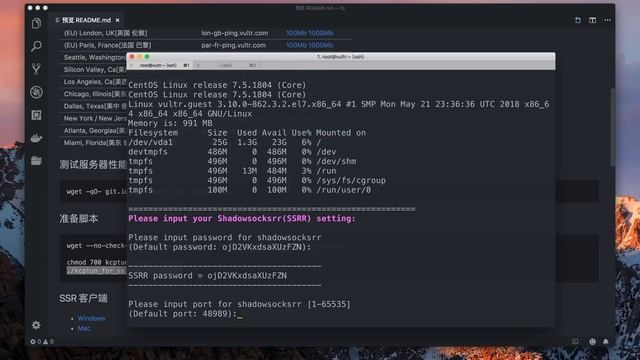Open the Extensions view
The height and width of the screenshot is (360, 640).
click(36, 115)
